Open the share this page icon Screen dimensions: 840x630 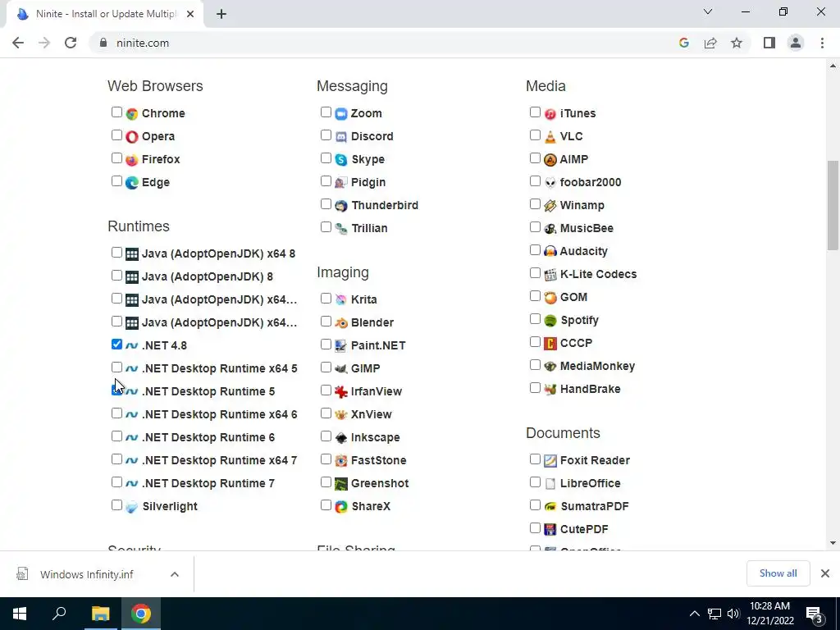tap(710, 43)
